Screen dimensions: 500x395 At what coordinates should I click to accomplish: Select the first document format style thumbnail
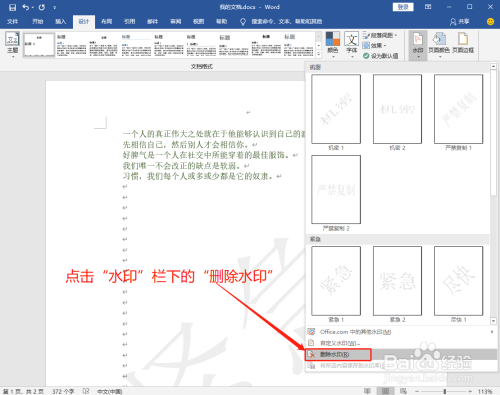point(39,45)
